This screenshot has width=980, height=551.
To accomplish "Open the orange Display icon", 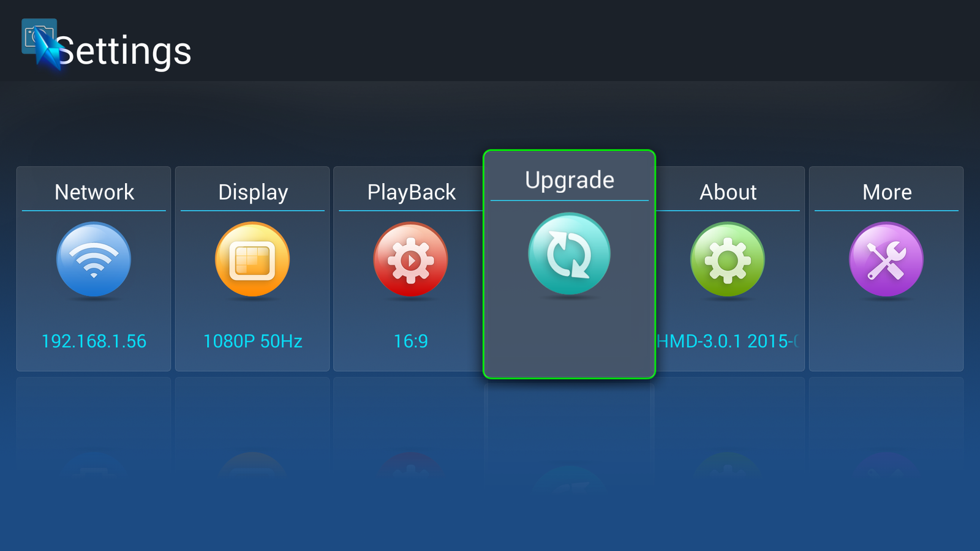I will 252,259.
